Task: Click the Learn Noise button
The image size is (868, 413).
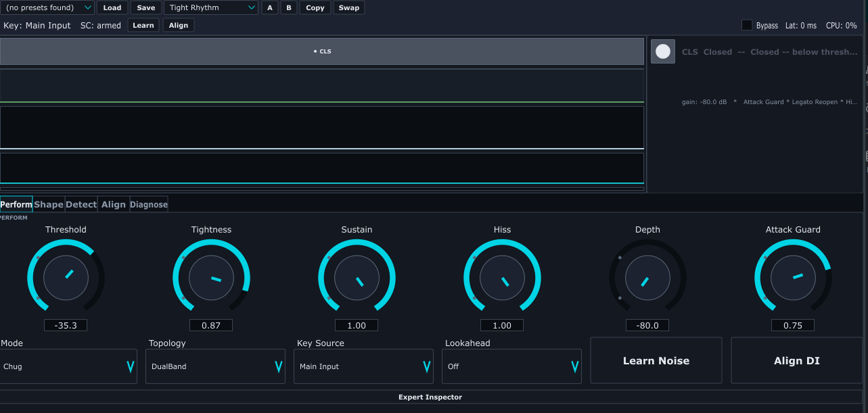Action: [x=656, y=360]
